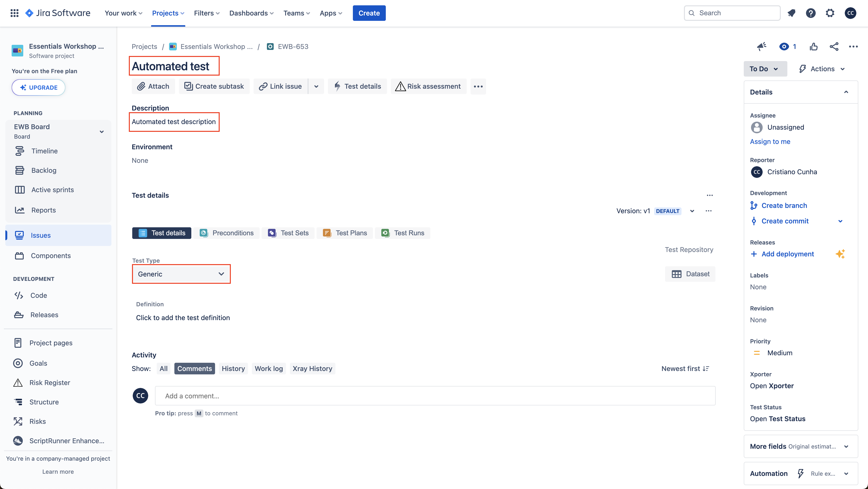Viewport: 868px width, 489px height.
Task: Click the share issue icon
Action: (834, 47)
